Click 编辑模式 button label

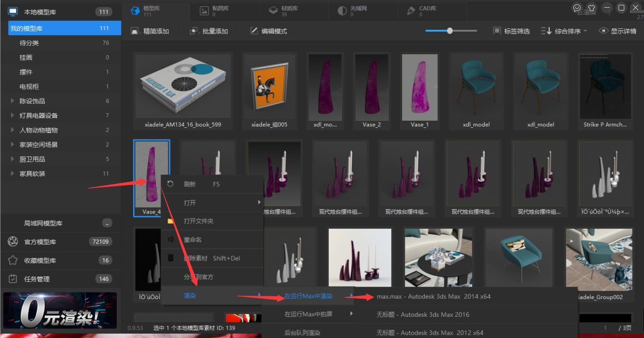[x=274, y=31]
